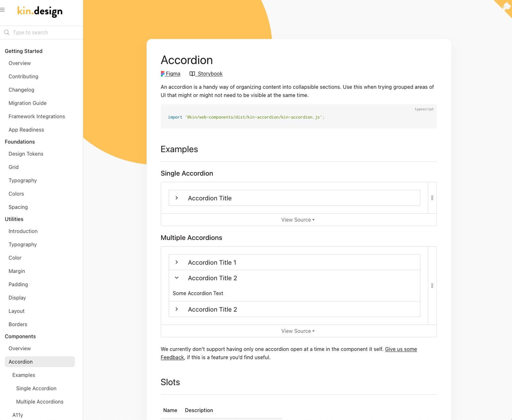Open the Margin utilities page

click(x=17, y=271)
